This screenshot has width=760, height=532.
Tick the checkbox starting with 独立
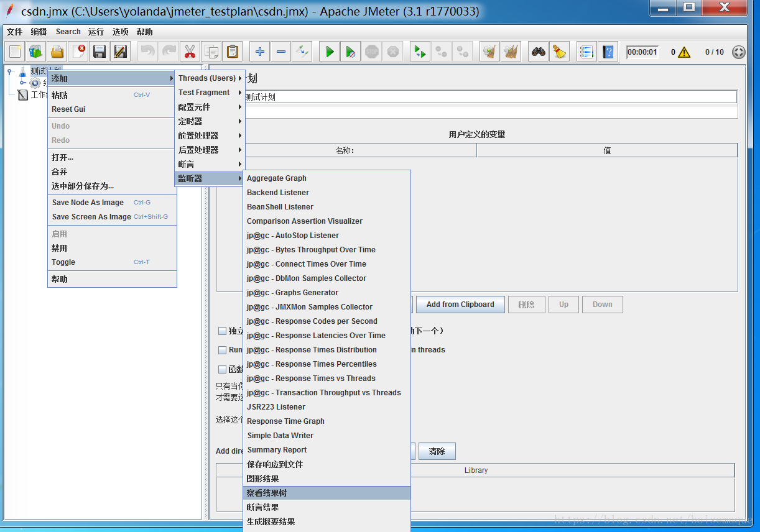(222, 331)
